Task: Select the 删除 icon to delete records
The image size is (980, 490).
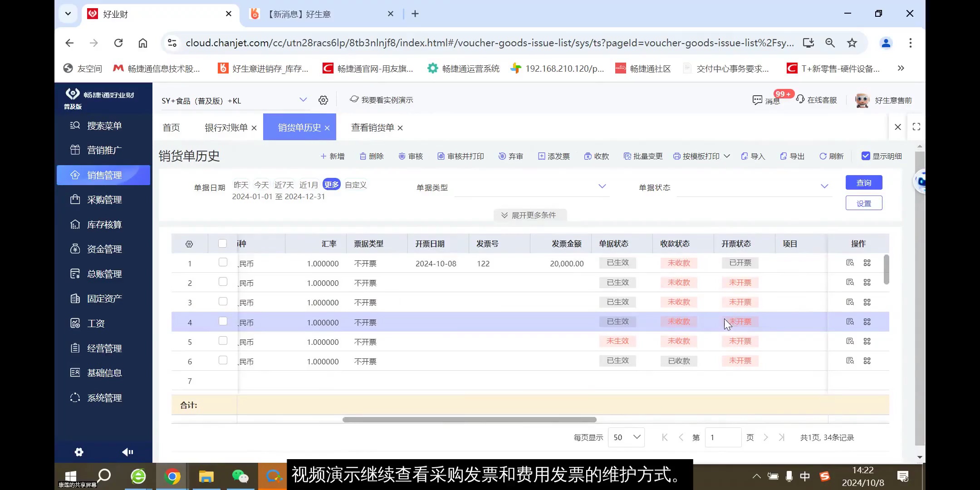Action: [x=371, y=156]
